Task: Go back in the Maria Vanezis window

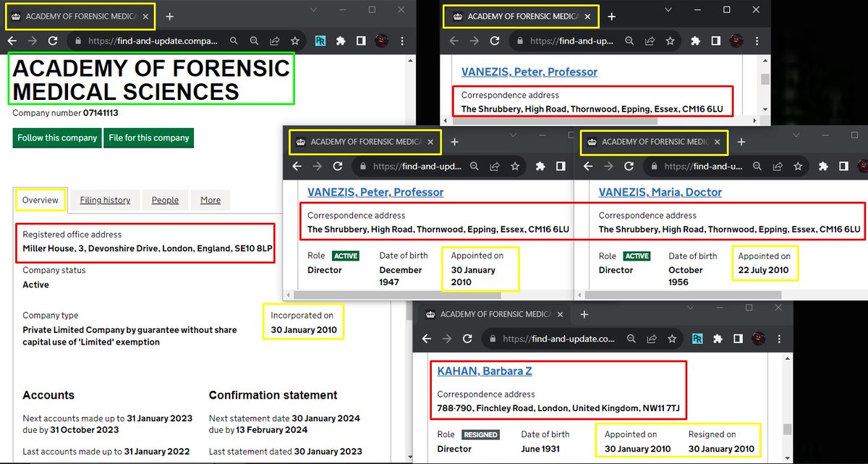Action: coord(588,166)
